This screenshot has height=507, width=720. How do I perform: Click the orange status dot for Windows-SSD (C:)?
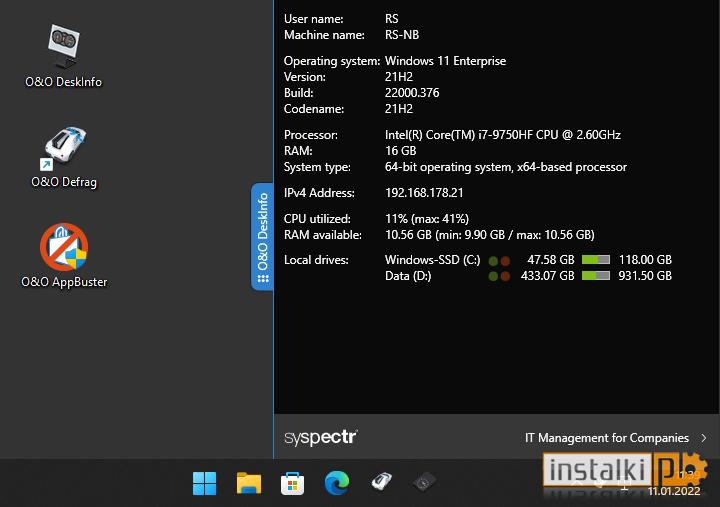pos(505,261)
